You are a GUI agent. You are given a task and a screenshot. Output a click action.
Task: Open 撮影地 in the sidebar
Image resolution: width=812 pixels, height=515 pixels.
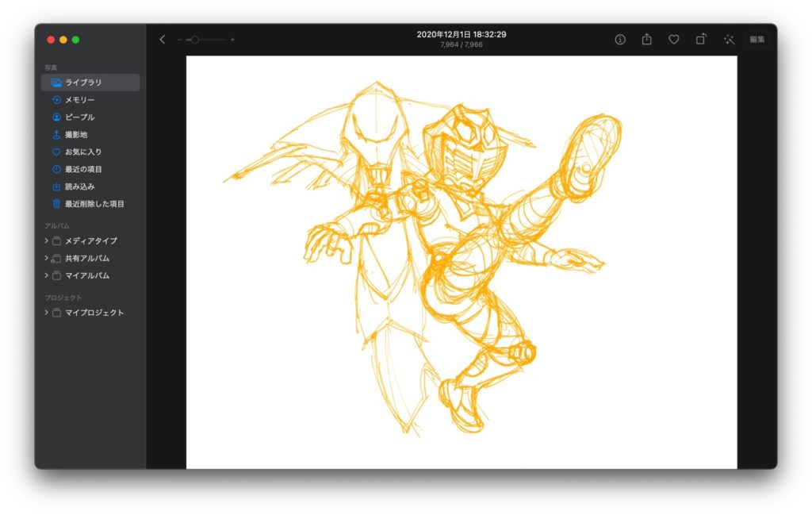(90, 134)
